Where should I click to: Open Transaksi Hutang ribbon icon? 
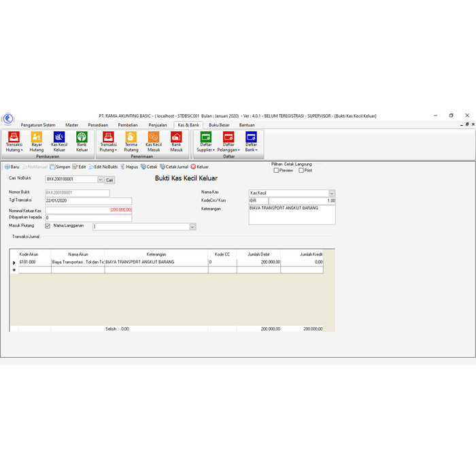pos(14,141)
